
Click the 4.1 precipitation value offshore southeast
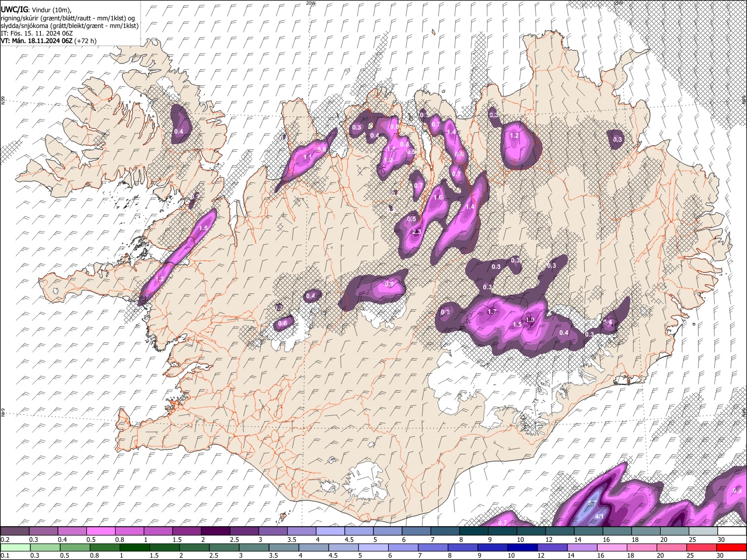pos(599,516)
